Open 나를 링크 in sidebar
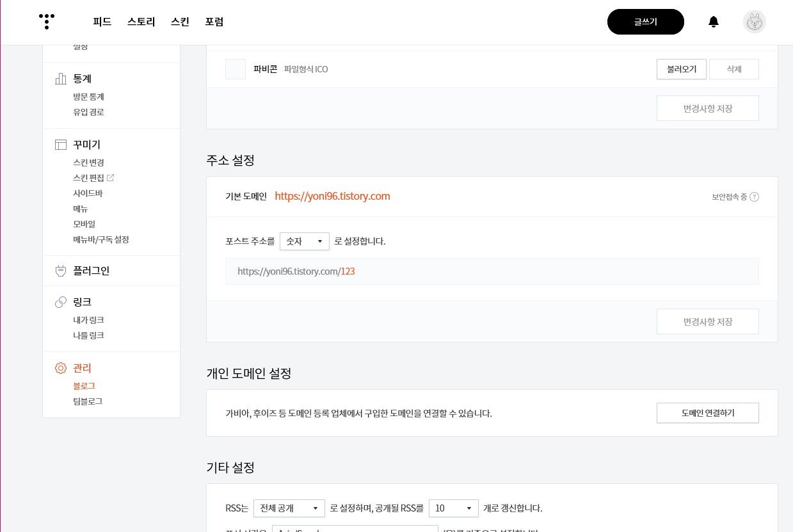 click(x=89, y=335)
